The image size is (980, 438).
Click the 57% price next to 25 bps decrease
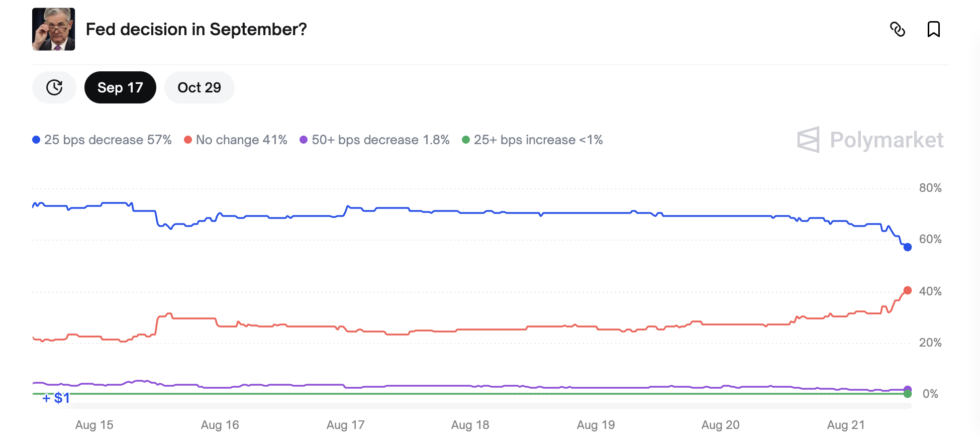coord(160,140)
